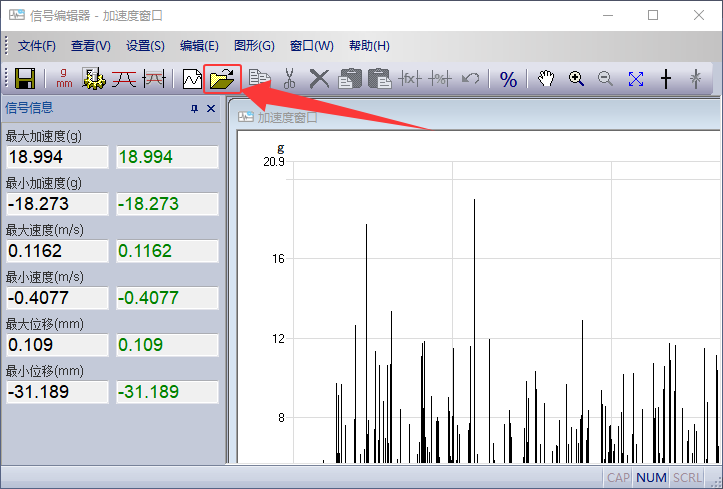Open the 帮助(H) menu
Viewport: 723px width, 489px height.
369,46
